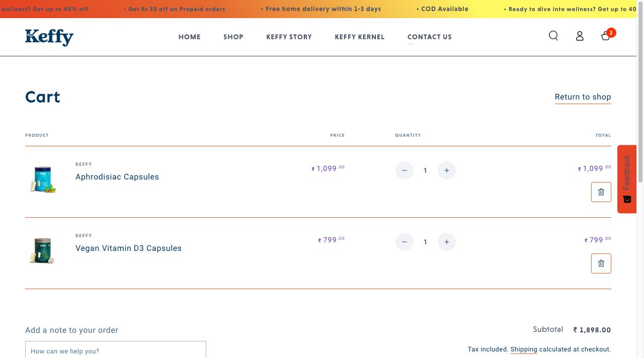Screen dimensions: 644x358
Task: Decrease quantity of Aphrodisiac Capsules
Action: point(405,170)
